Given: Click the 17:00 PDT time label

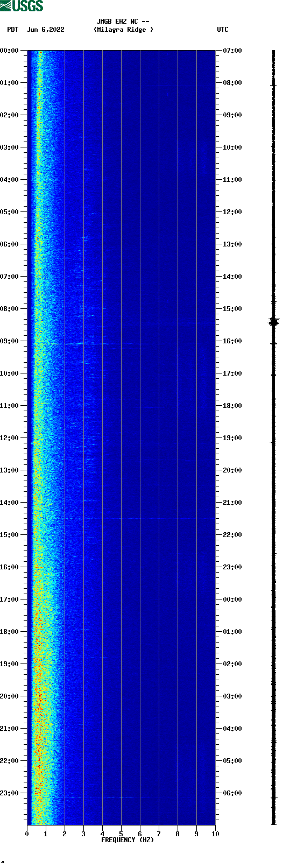Looking at the screenshot, I should (x=10, y=599).
